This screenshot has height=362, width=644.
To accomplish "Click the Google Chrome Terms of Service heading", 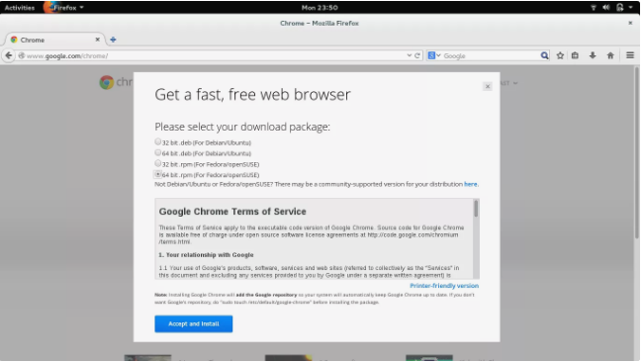I will coord(232,212).
